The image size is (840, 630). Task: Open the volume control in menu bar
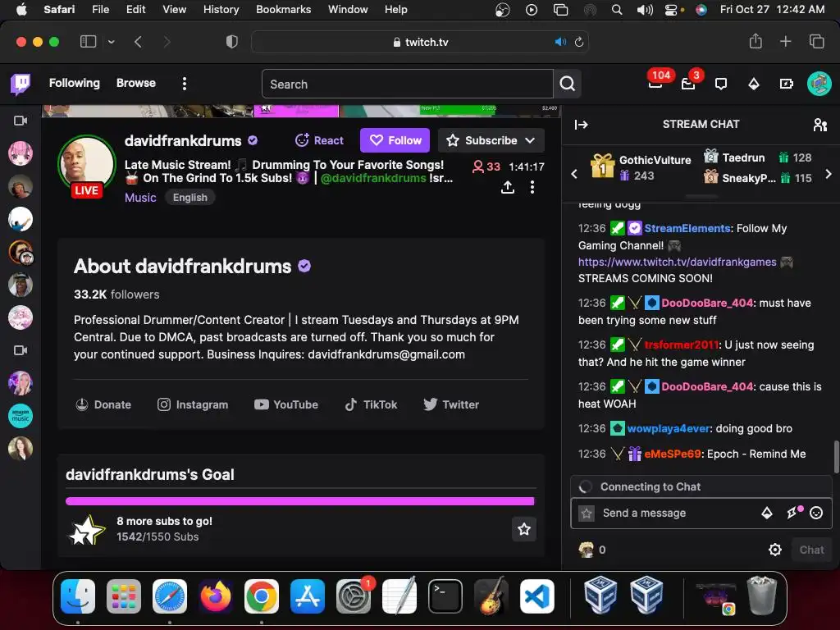pyautogui.click(x=645, y=10)
